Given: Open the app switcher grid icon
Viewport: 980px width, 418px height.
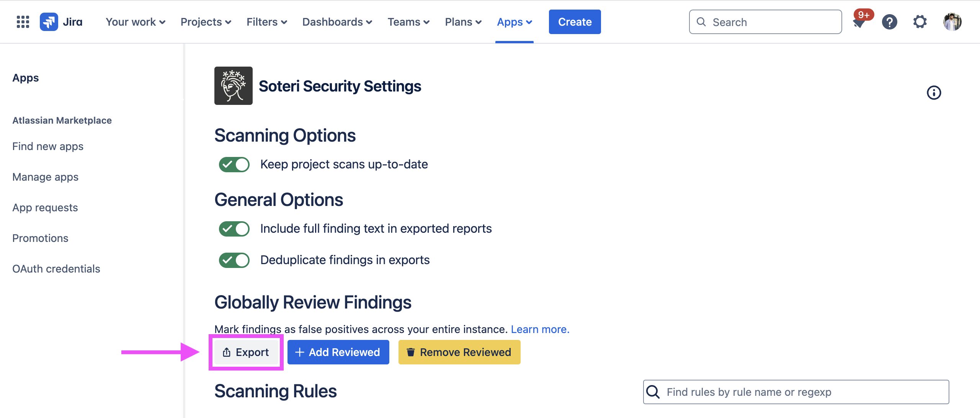Looking at the screenshot, I should (x=23, y=22).
